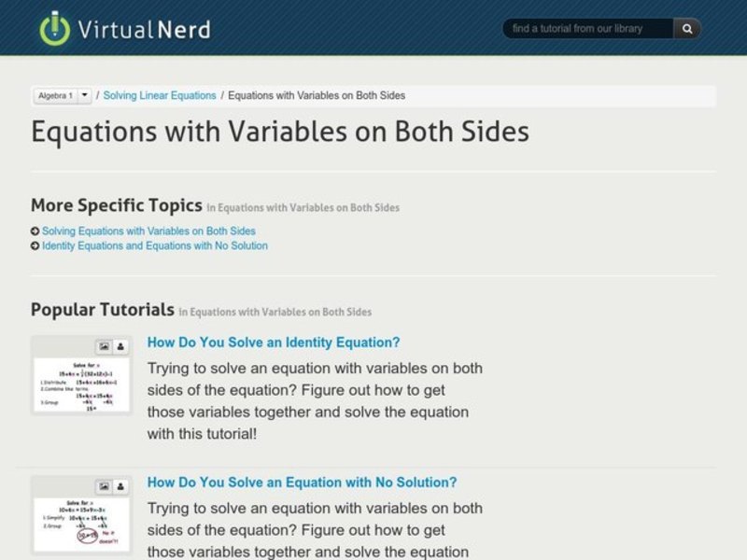Open tutorial How Do You Solve an Identity Equation

(x=274, y=343)
